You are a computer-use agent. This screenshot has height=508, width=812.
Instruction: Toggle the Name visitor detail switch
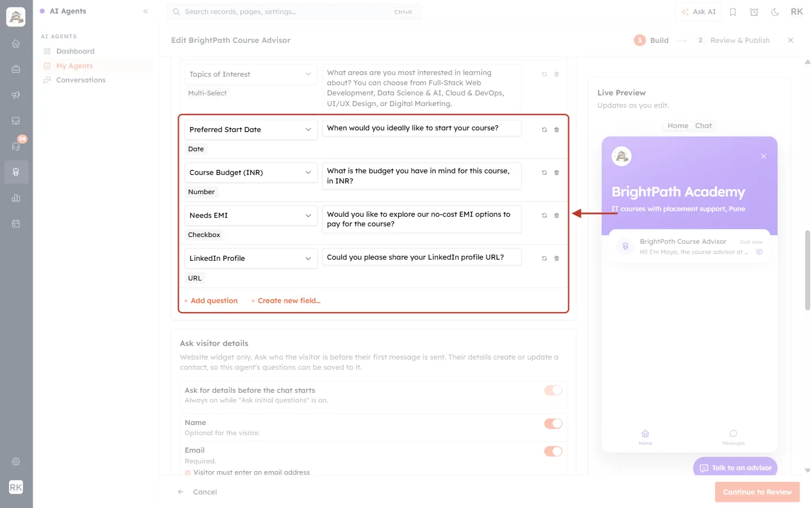[x=553, y=423]
